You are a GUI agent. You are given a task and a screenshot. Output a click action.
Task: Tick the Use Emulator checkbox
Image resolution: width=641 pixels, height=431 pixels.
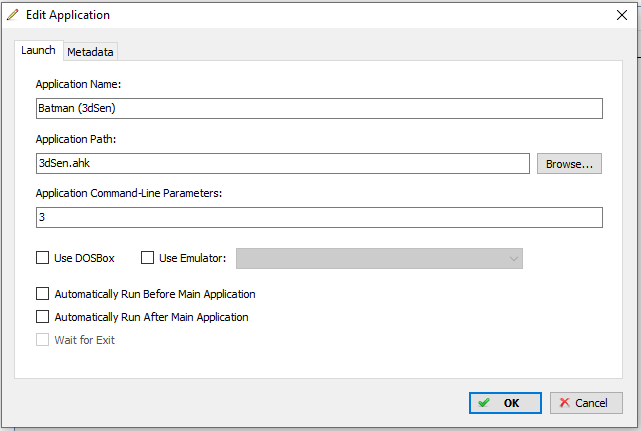coord(147,258)
